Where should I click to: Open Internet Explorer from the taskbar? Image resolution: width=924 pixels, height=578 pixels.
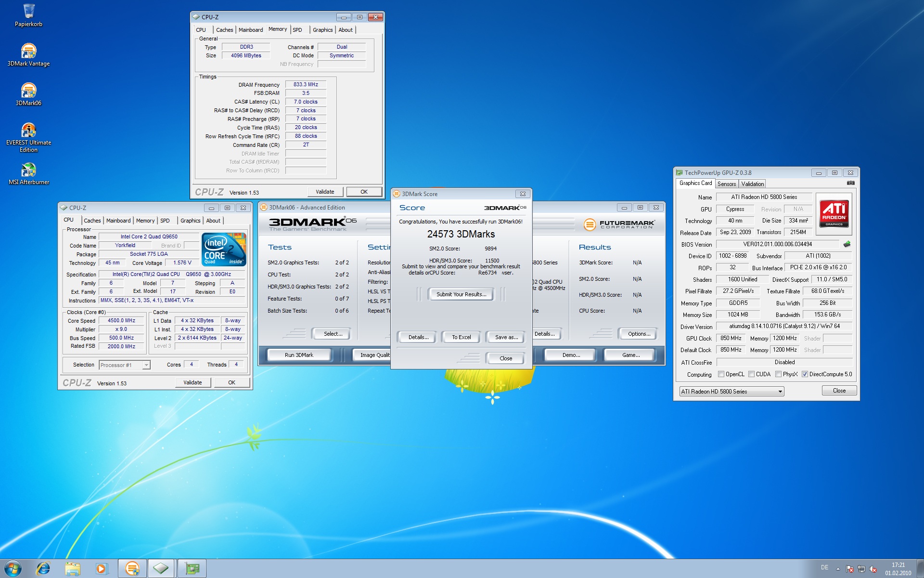(43, 569)
